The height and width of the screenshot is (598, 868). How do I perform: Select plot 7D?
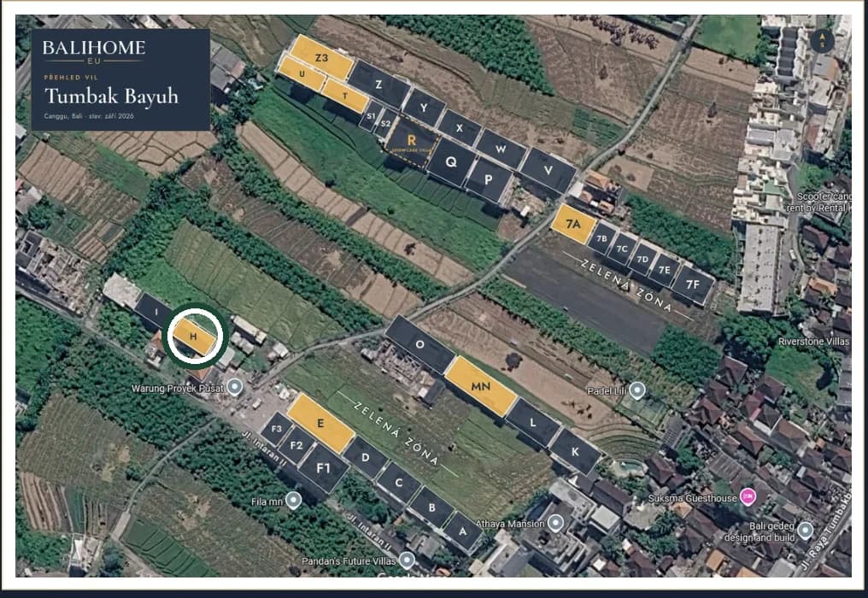(642, 259)
